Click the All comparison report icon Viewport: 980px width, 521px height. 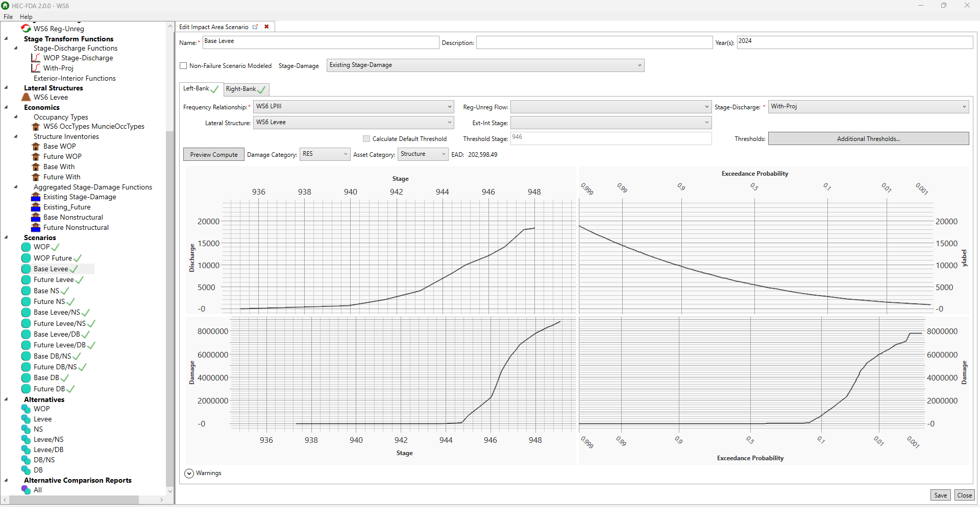(26, 490)
